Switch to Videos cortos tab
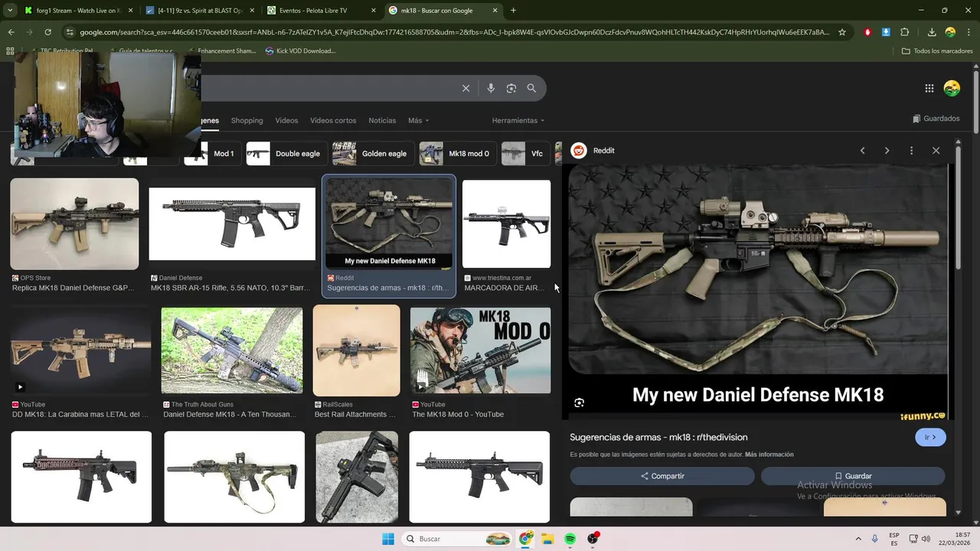Screen dimensions: 980x551 pyautogui.click(x=333, y=120)
